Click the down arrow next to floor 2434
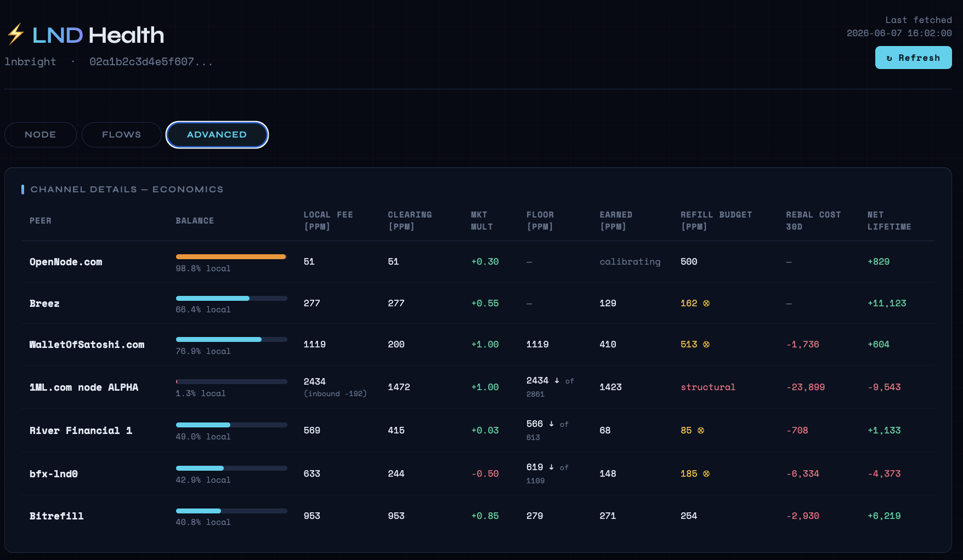The height and width of the screenshot is (560, 963). tap(557, 380)
